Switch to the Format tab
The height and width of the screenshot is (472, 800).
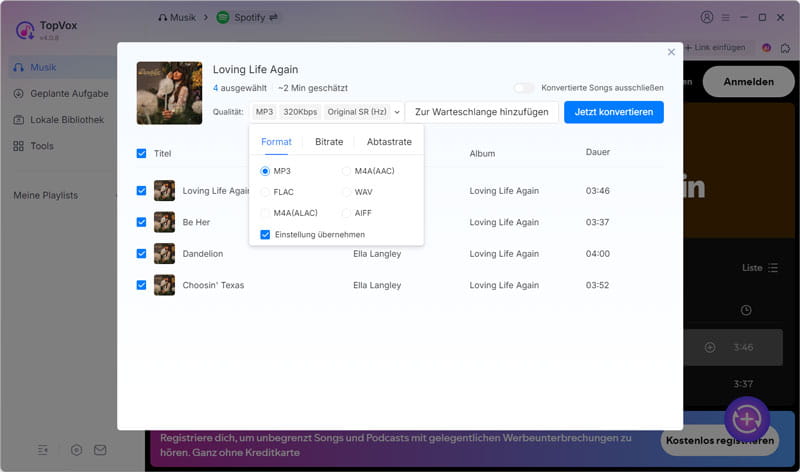pyautogui.click(x=277, y=142)
